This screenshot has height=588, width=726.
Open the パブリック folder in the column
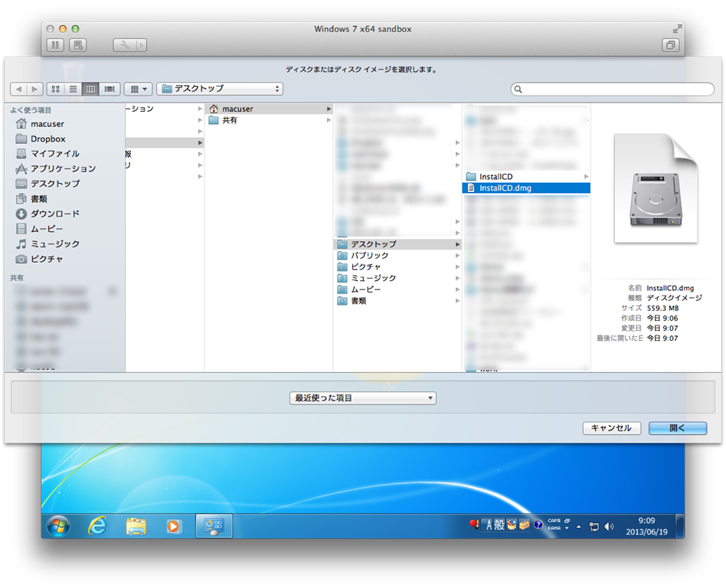point(397,256)
